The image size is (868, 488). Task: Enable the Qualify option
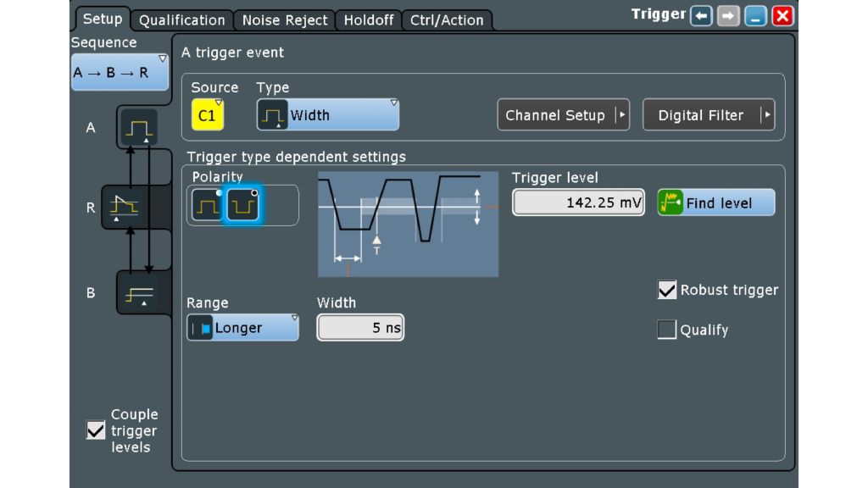click(666, 330)
